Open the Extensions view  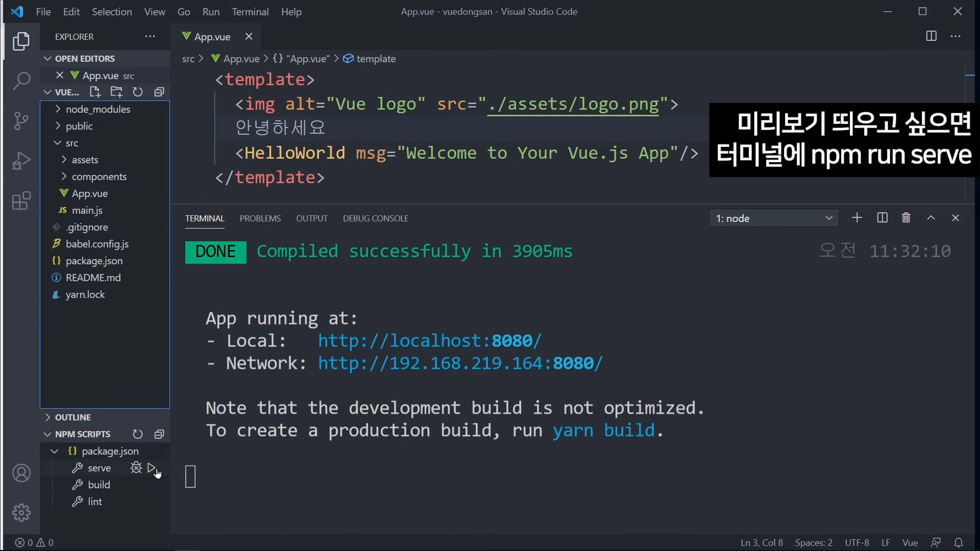[21, 201]
